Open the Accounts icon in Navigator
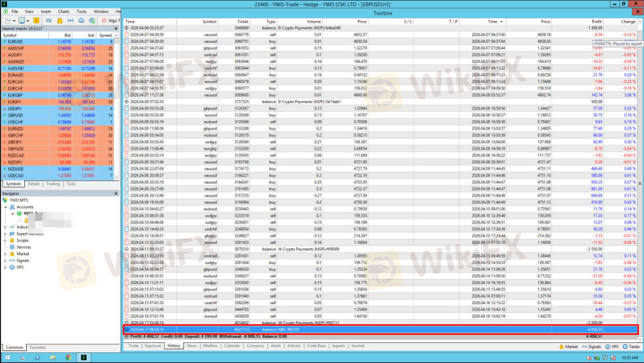 coord(13,207)
